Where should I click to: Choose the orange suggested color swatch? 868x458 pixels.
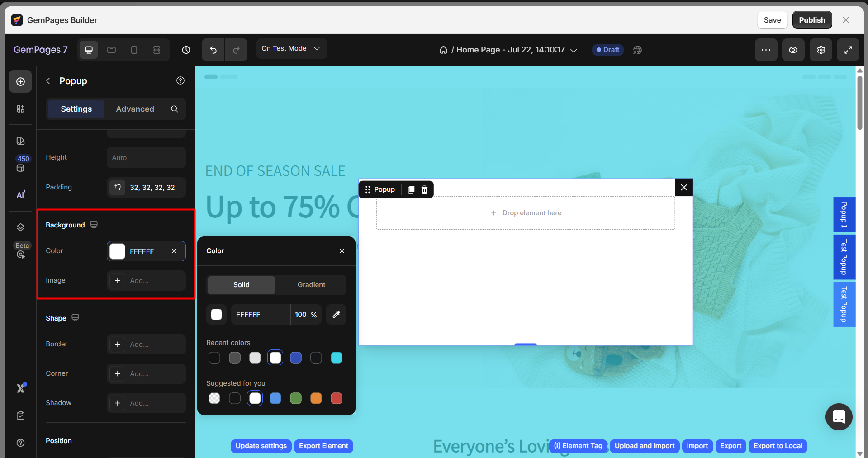(316, 398)
